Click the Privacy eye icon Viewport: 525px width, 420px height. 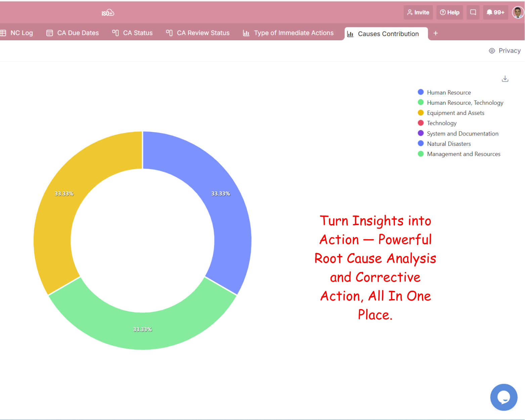[x=492, y=51]
